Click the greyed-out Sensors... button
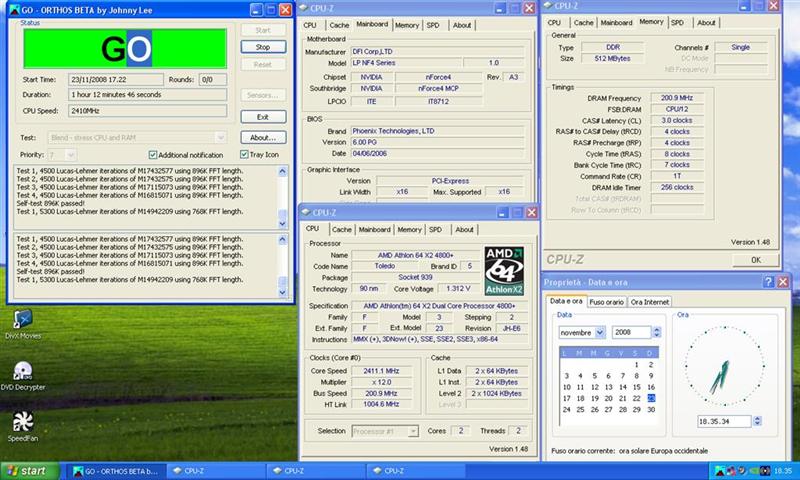 (x=263, y=95)
